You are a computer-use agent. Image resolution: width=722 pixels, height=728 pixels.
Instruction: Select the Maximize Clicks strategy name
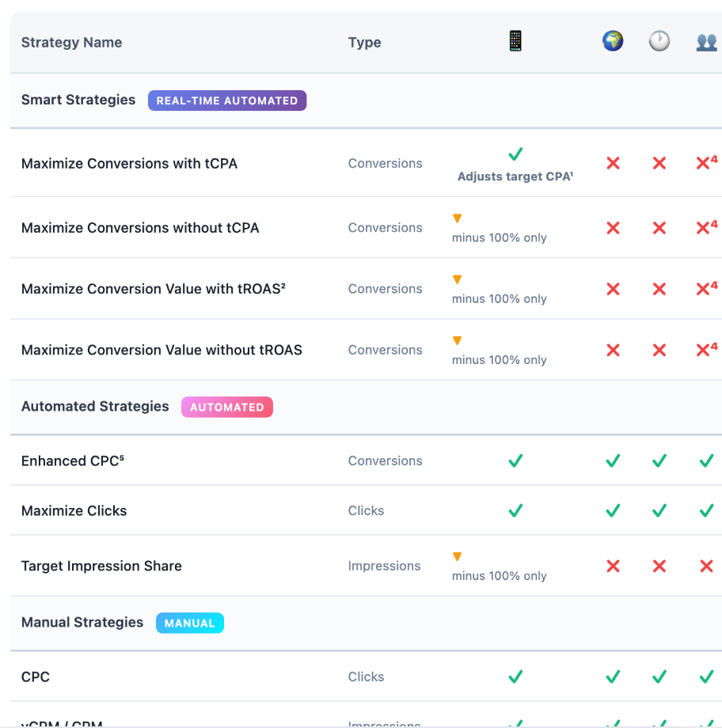pos(74,510)
